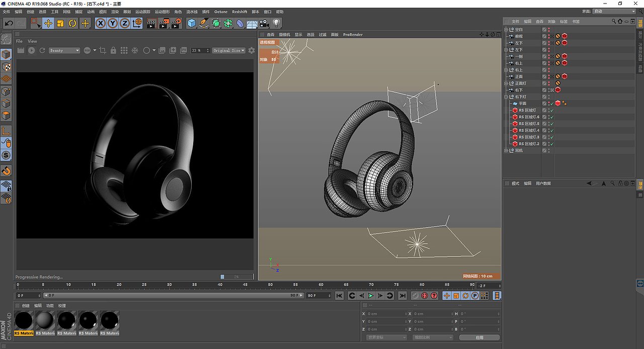Open Render Settings clapperboard gear icon
The width and height of the screenshot is (644, 349).
(176, 23)
